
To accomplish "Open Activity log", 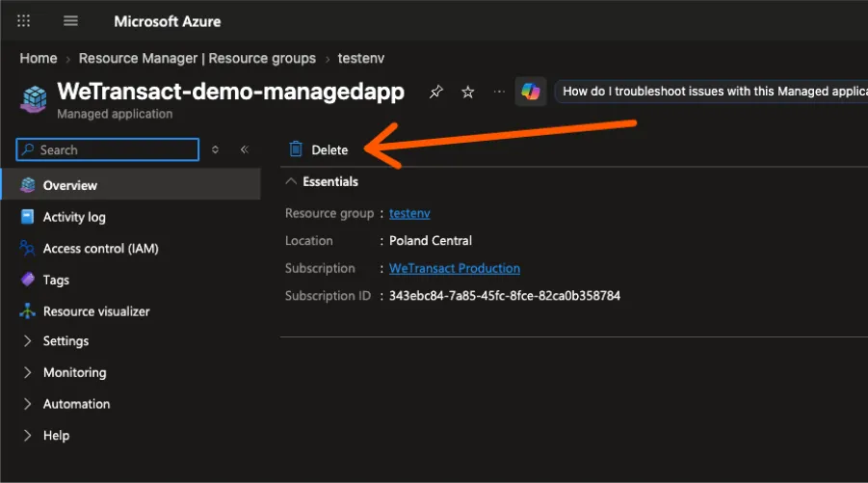I will click(74, 217).
